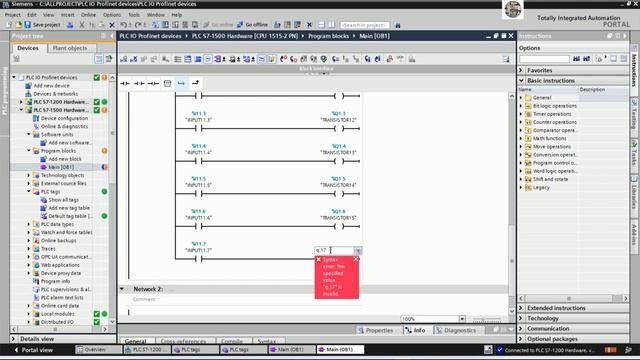640x360 pixels.
Task: Click the insert network icon in editor toolbar
Action: click(124, 59)
